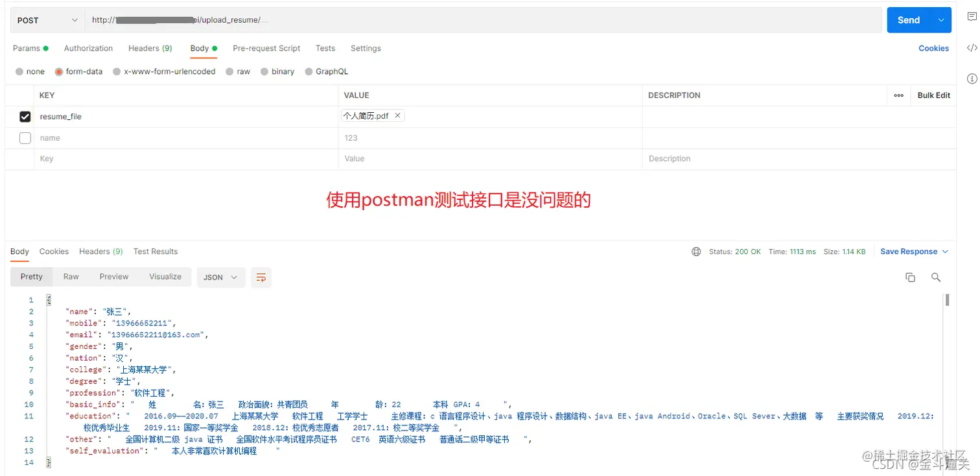The image size is (980, 476).
Task: Click the "college" line in response
Action: [x=121, y=370]
